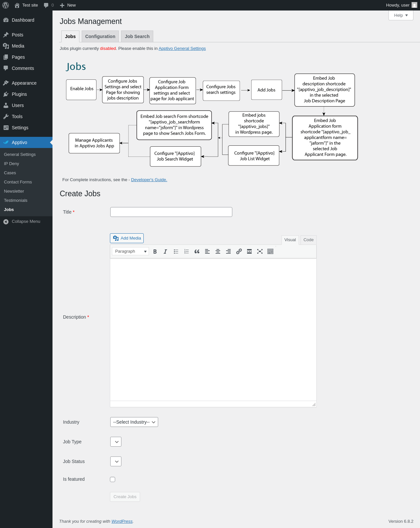
Task: Open Plugins menu in sidebar
Action: 26,94
